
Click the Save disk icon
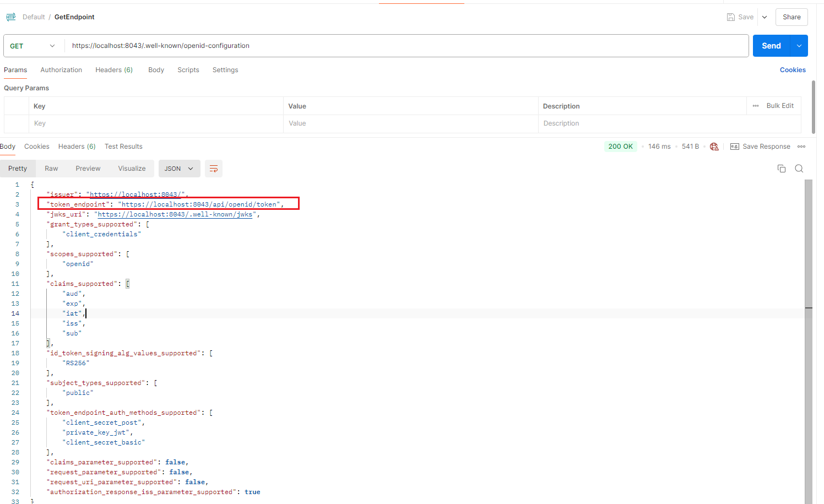pos(731,17)
